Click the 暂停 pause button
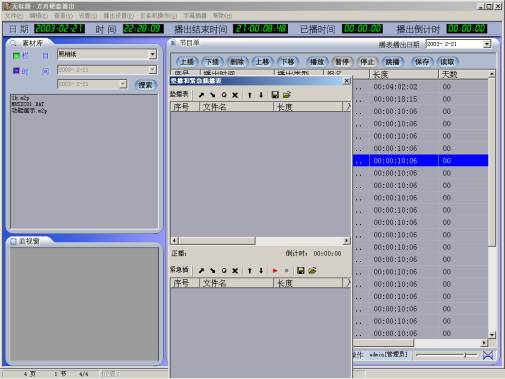 [342, 62]
